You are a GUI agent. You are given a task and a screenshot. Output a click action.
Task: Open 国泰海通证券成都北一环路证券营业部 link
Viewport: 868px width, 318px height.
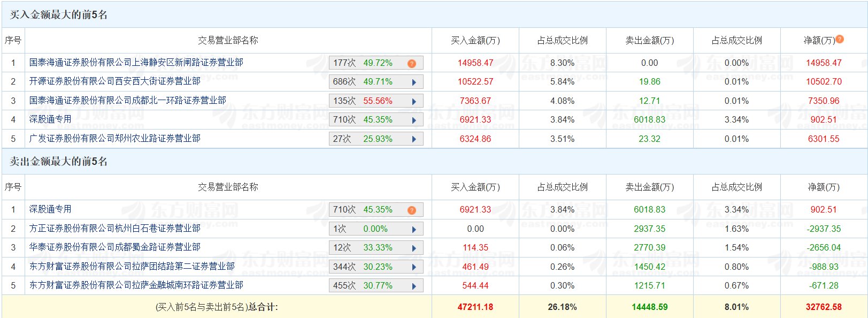(127, 101)
